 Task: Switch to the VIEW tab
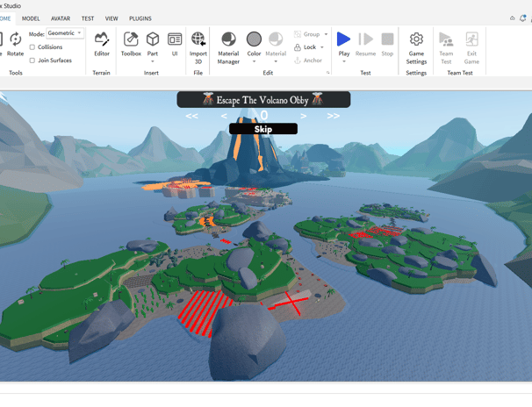coord(111,18)
